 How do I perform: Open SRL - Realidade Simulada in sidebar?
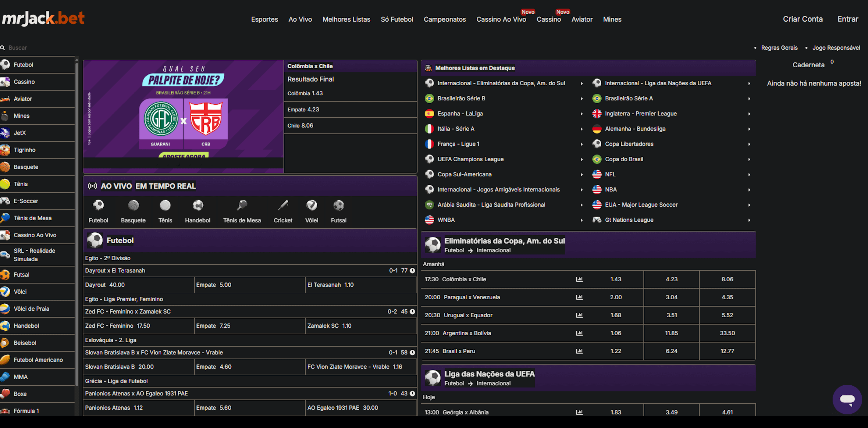(37, 255)
